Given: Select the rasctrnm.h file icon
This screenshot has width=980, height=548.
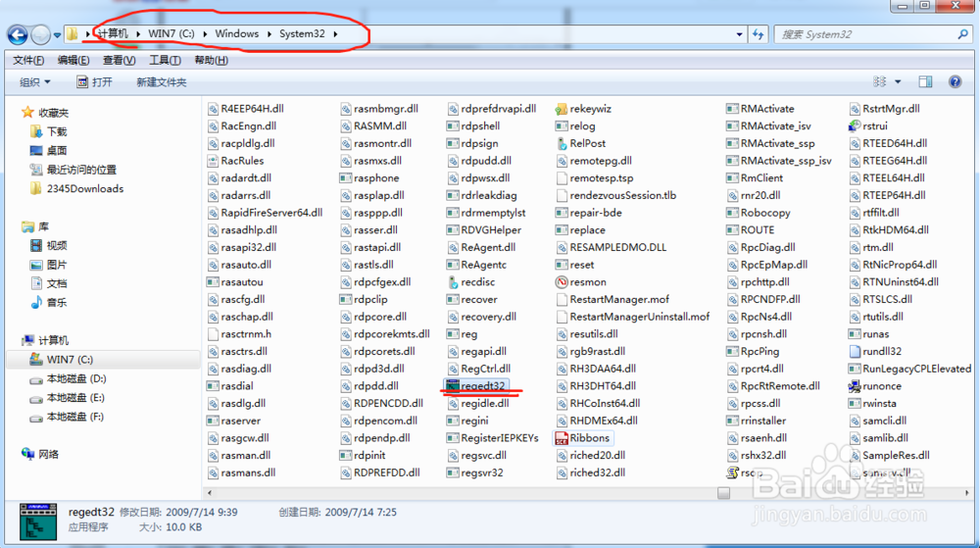Looking at the screenshot, I should [x=213, y=333].
